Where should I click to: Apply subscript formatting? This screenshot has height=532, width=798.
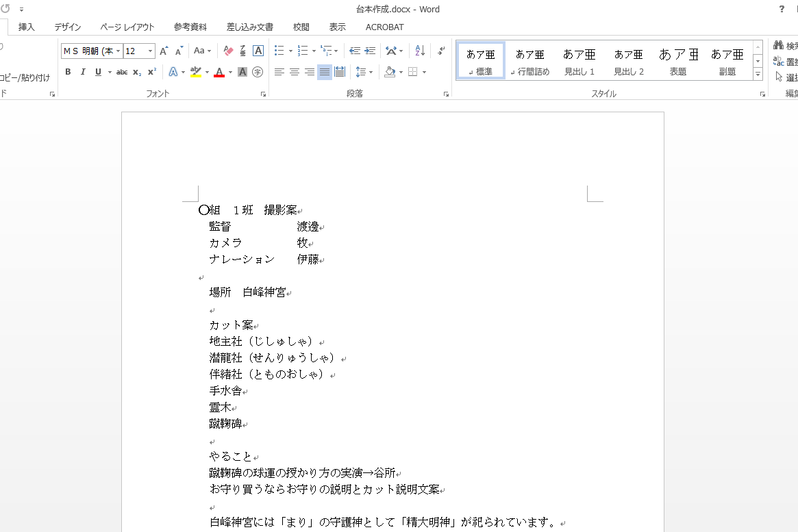click(x=137, y=72)
